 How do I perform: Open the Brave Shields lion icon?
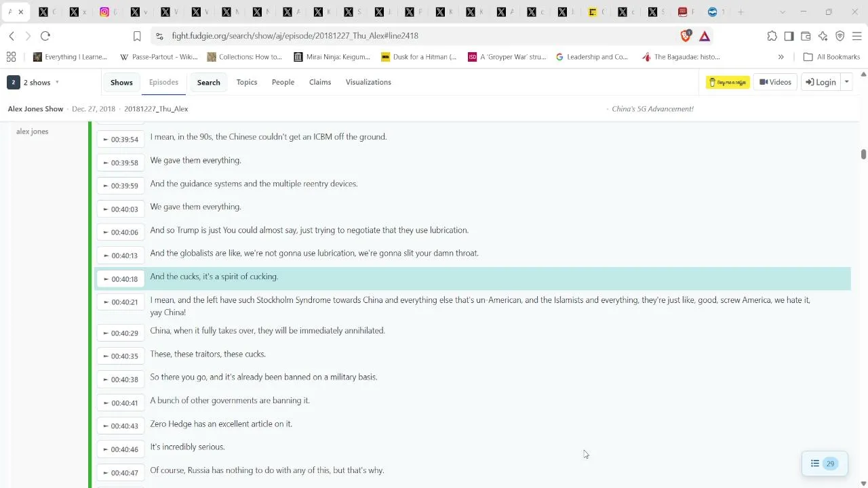[686, 36]
